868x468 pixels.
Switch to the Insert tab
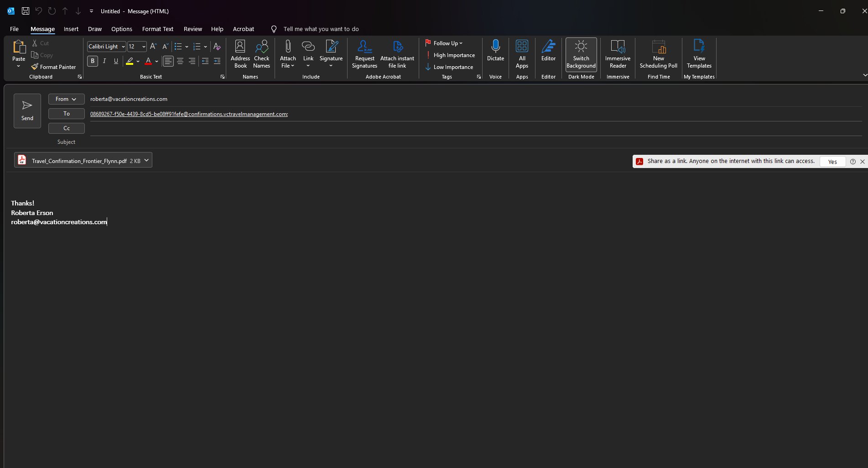tap(71, 29)
